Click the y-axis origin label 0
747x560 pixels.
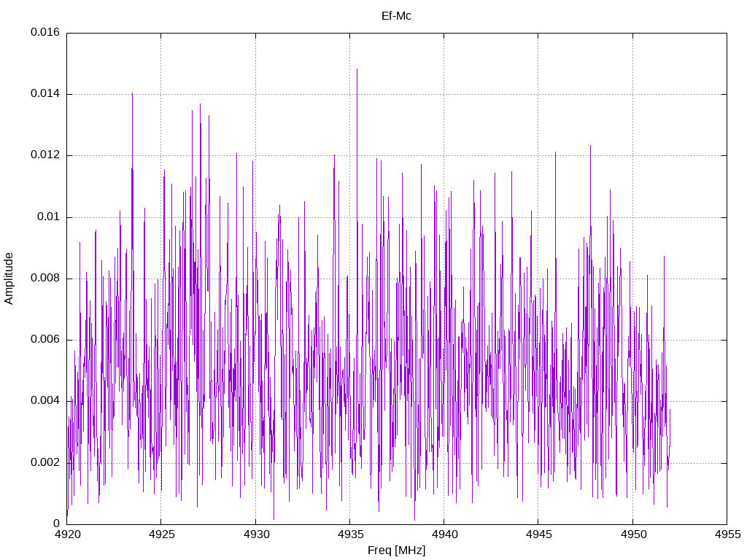[x=57, y=524]
